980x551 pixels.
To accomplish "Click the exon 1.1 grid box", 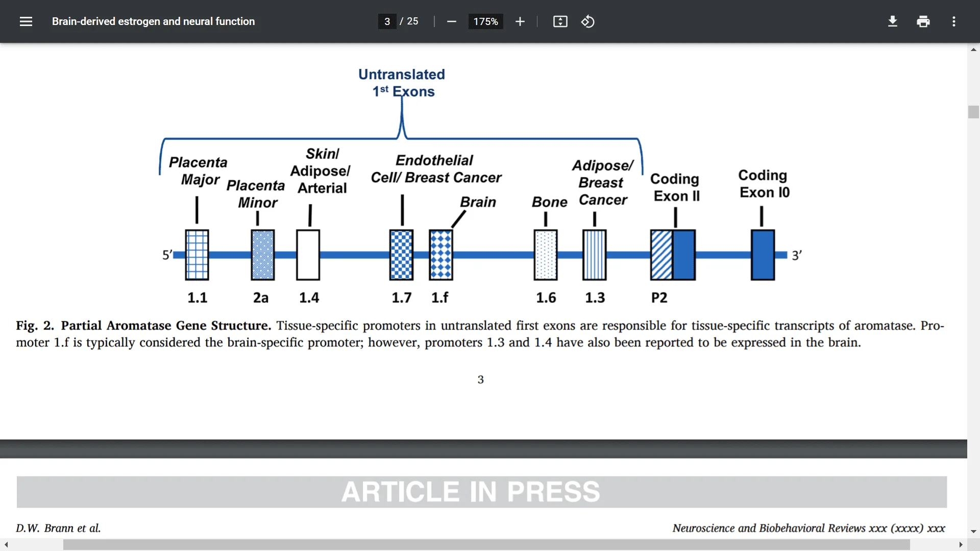I will (197, 255).
